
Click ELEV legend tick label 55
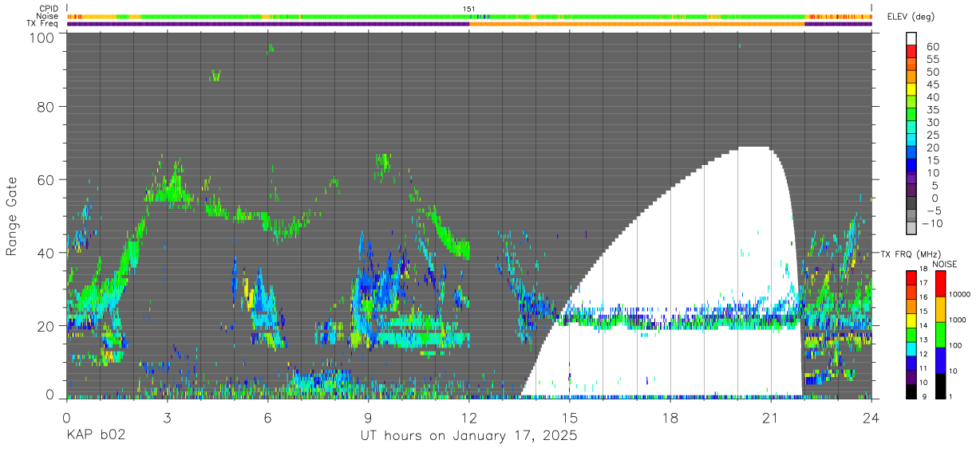(x=932, y=59)
